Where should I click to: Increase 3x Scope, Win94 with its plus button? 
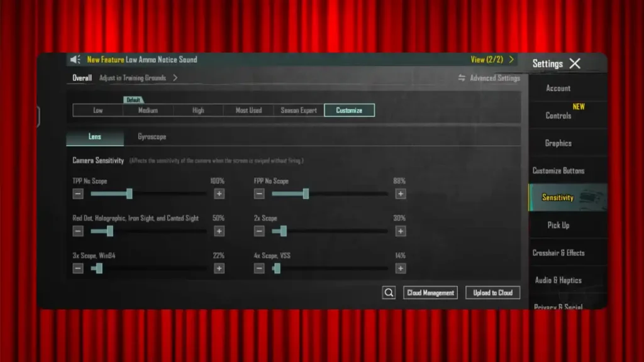(219, 268)
